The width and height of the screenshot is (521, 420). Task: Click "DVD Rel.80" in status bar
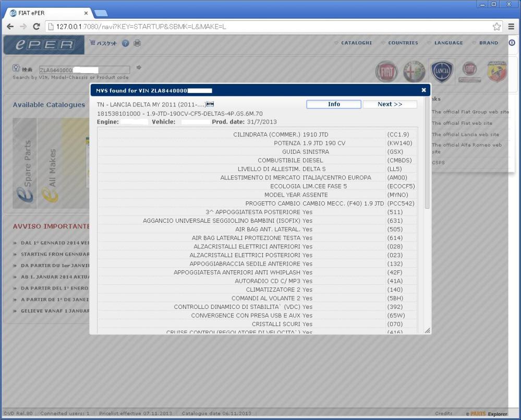18,413
